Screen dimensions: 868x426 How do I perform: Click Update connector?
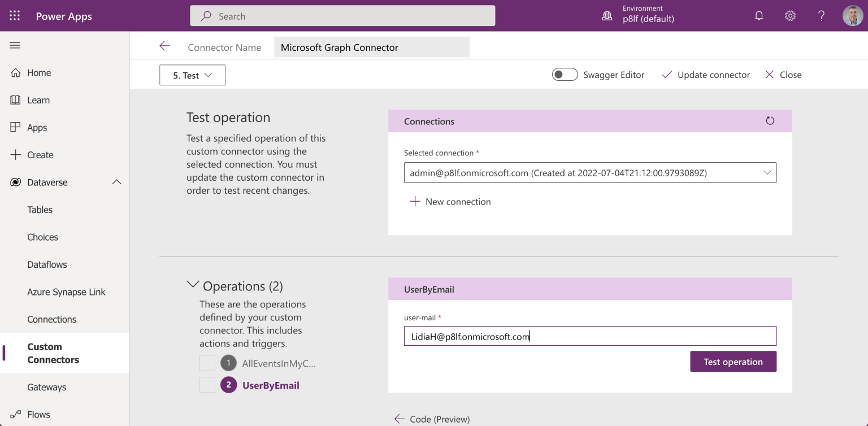click(x=706, y=75)
